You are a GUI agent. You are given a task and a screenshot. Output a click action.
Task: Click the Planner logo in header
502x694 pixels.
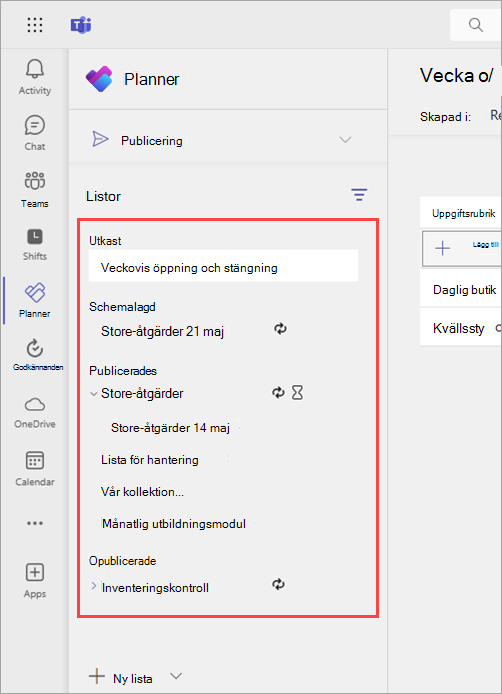coord(99,79)
